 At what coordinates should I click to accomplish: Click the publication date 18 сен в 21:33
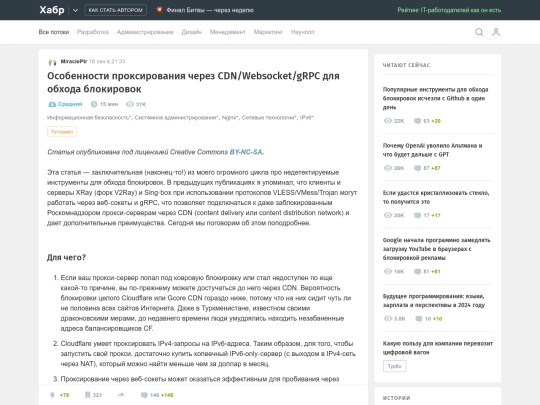coord(107,61)
